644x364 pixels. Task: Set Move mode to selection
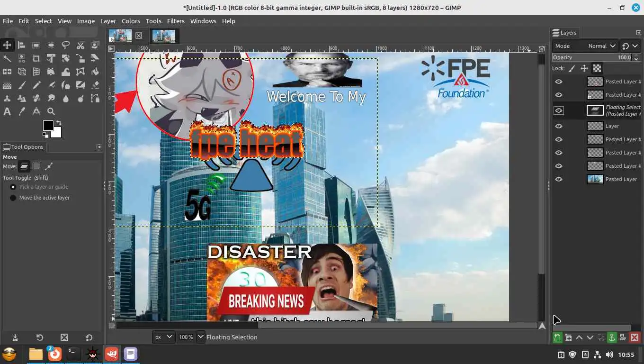tap(36, 166)
